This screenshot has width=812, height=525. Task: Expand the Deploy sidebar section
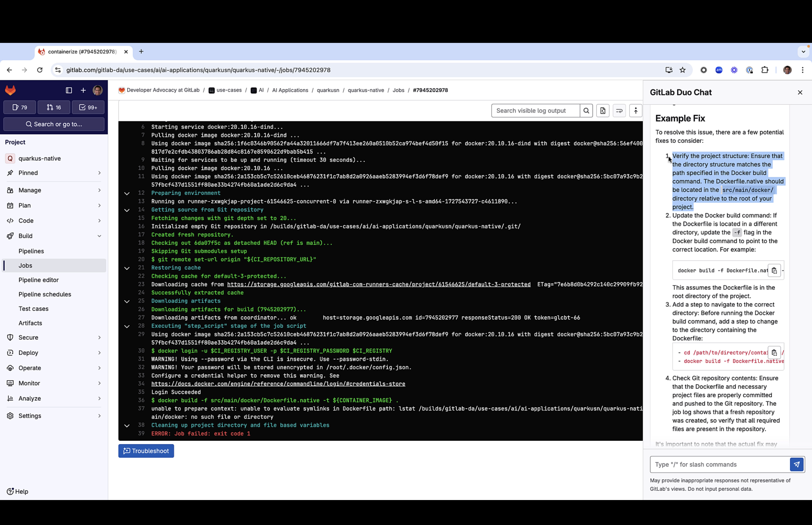54,353
